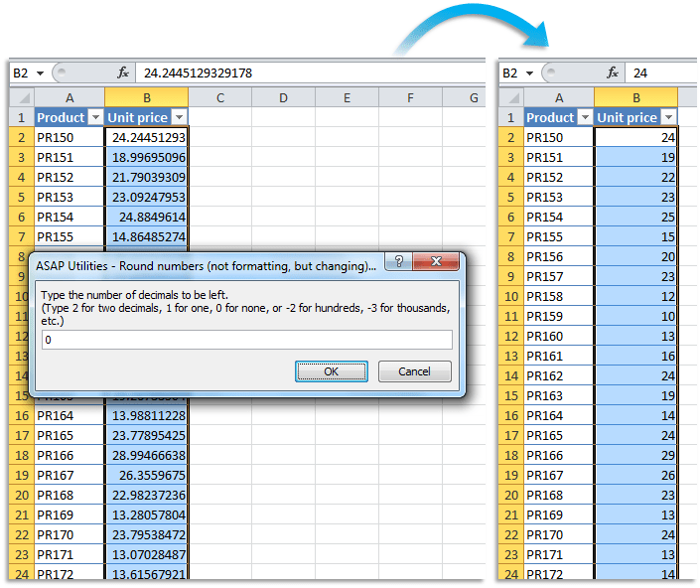Click OK in the Round numbers dialog

tap(332, 371)
